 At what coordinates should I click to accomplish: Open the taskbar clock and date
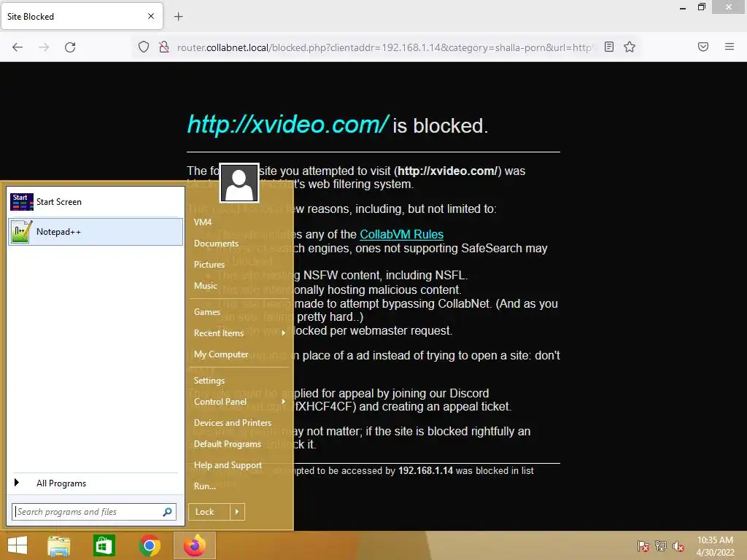[x=715, y=546]
